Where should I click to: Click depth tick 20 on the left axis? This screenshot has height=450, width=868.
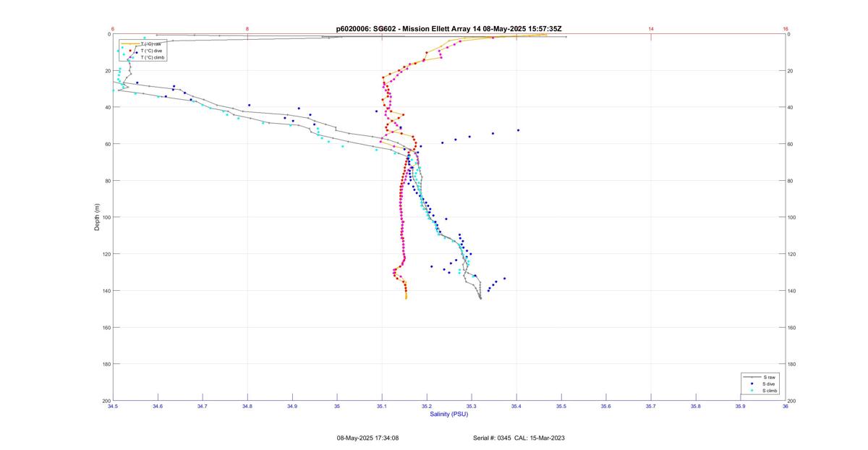107,71
